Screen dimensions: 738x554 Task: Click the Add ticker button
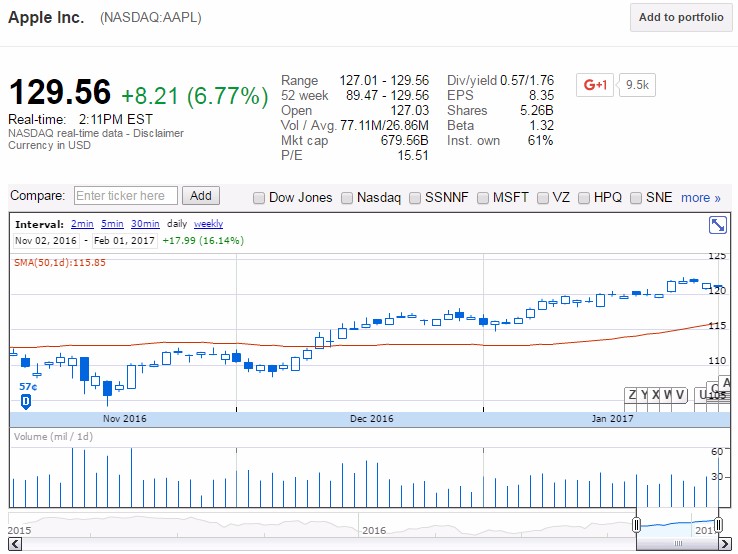tap(201, 196)
